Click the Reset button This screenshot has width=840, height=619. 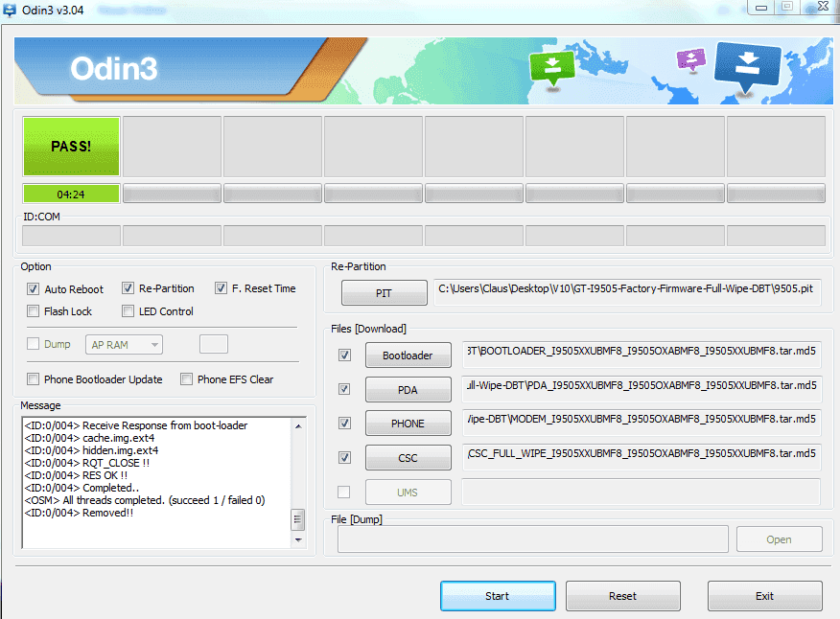623,596
